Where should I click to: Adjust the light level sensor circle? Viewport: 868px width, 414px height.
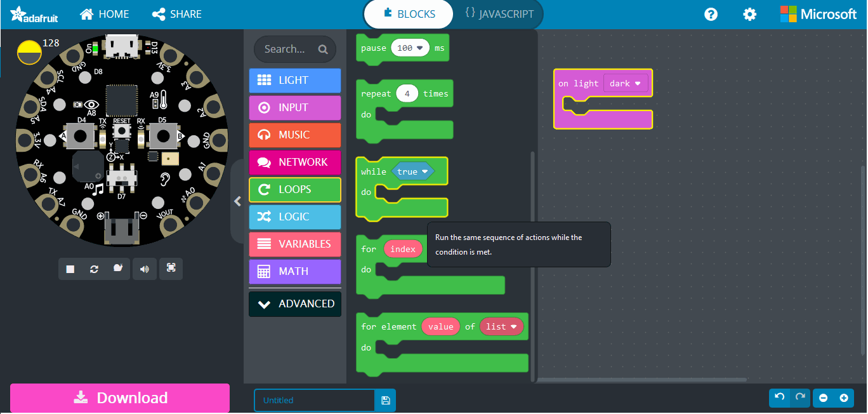pyautogui.click(x=29, y=53)
